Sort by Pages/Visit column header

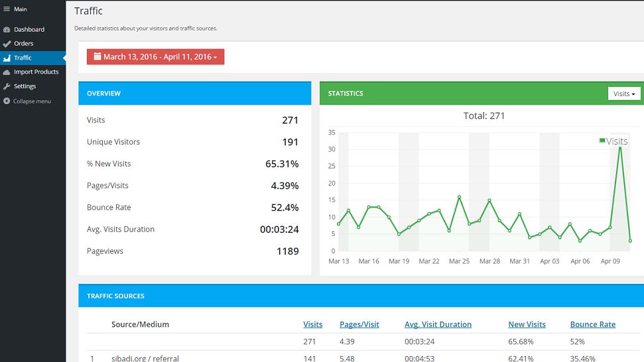tap(359, 325)
